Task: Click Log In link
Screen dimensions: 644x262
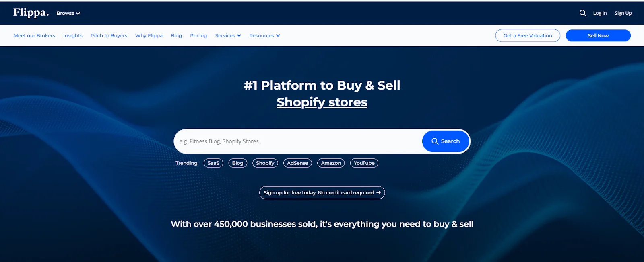Action: click(x=600, y=13)
